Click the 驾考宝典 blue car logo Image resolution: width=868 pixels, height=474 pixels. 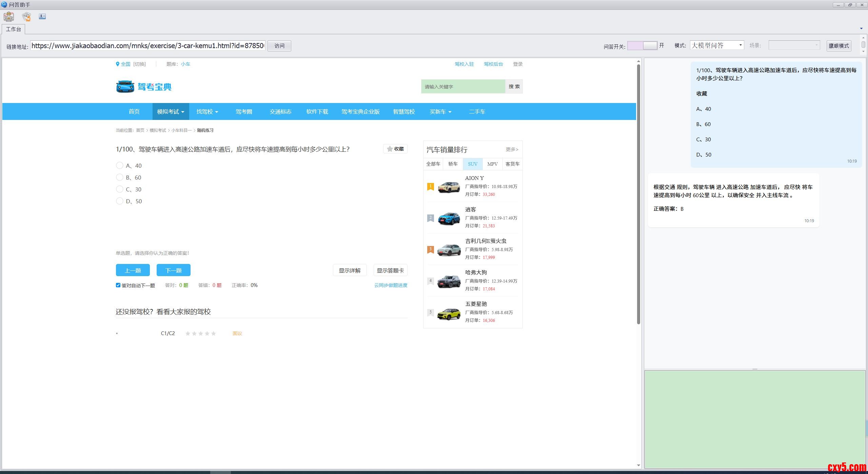(125, 87)
